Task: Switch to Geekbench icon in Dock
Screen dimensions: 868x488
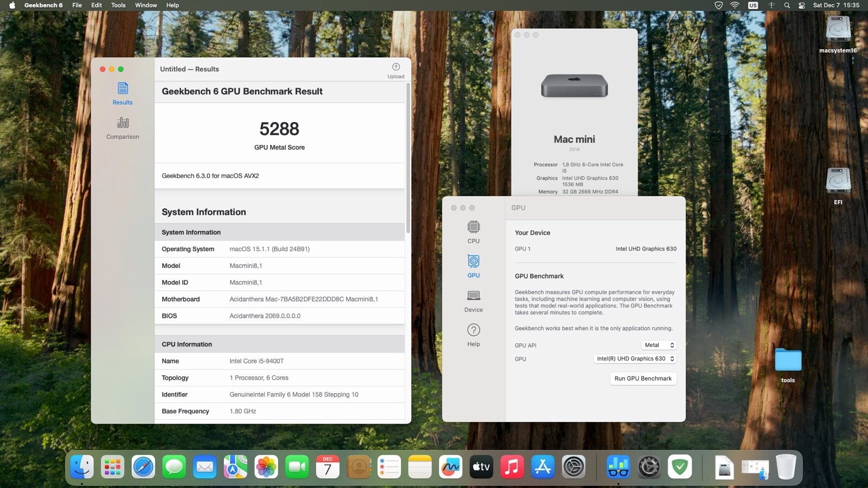Action: pos(618,467)
